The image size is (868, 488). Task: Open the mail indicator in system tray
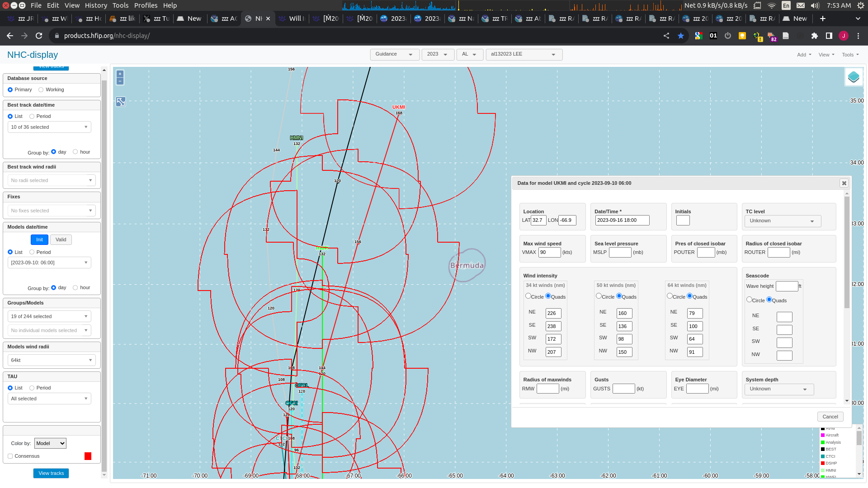tap(801, 5)
